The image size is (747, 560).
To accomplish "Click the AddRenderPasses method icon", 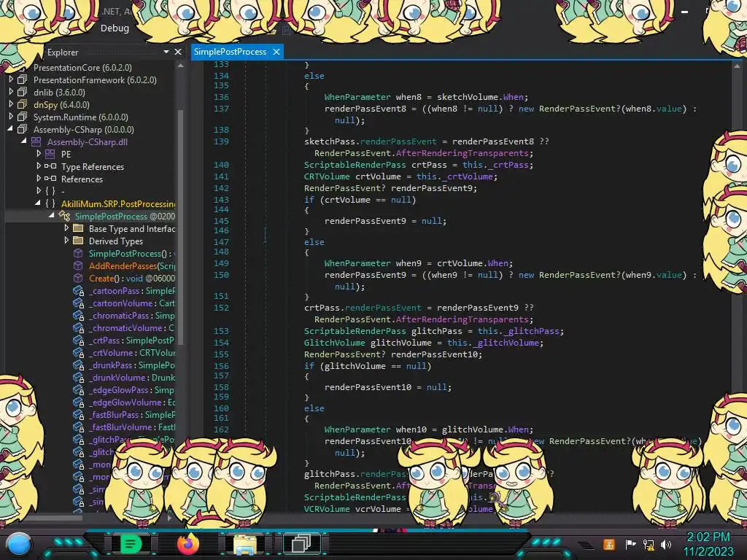I will [x=78, y=265].
